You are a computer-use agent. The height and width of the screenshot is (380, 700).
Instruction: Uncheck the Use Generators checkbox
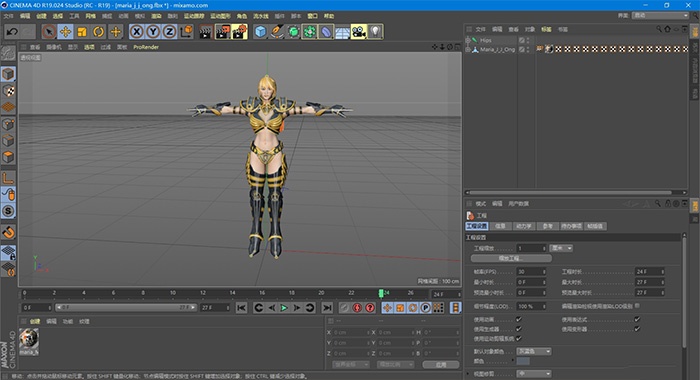(x=518, y=329)
